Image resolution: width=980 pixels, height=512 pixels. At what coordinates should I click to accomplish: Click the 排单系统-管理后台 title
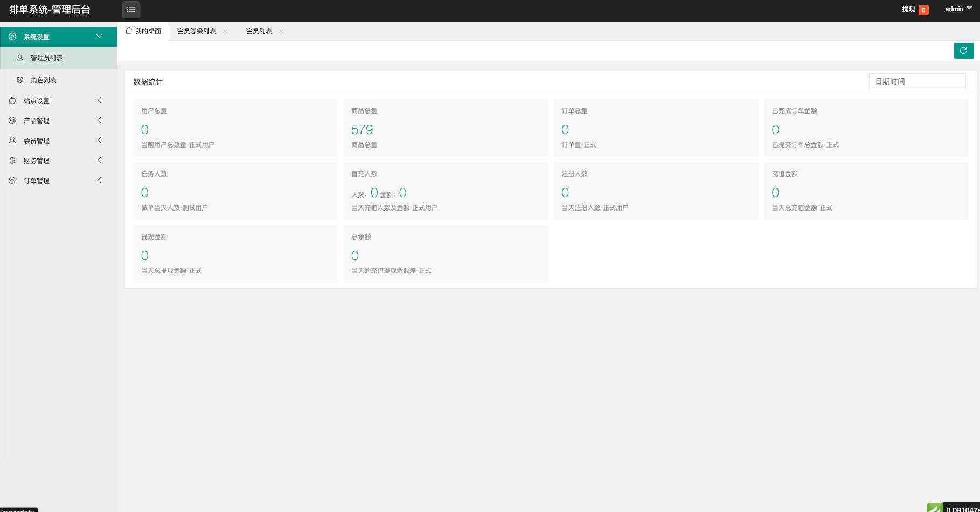point(50,10)
